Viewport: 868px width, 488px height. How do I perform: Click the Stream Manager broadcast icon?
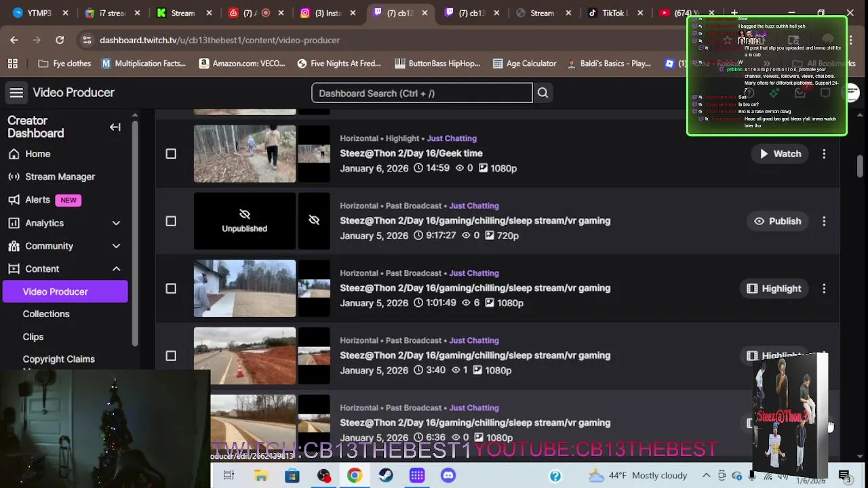14,177
